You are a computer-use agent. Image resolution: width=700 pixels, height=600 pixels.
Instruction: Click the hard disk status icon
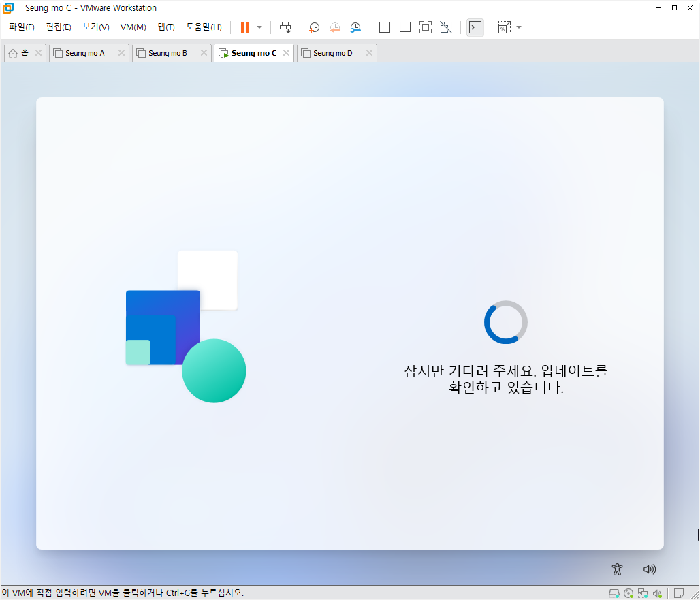click(614, 593)
